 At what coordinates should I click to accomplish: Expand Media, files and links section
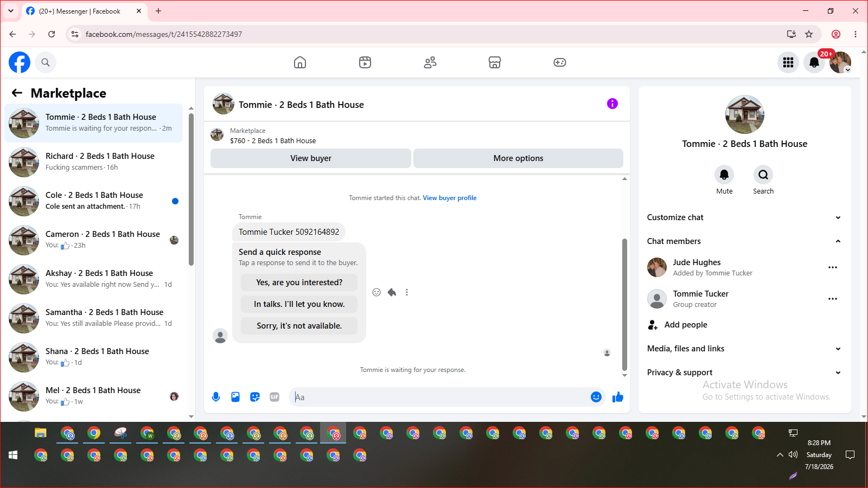(744, 349)
